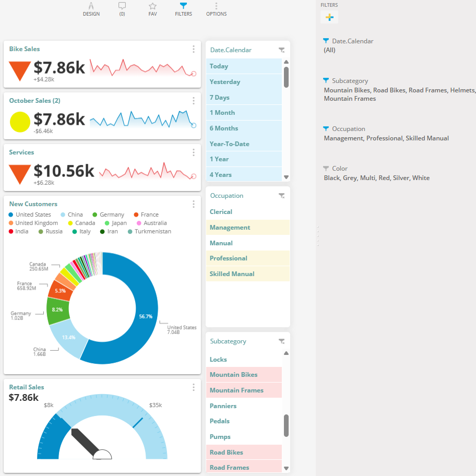Click the Clerical occupation item
476x476 pixels.
[221, 212]
